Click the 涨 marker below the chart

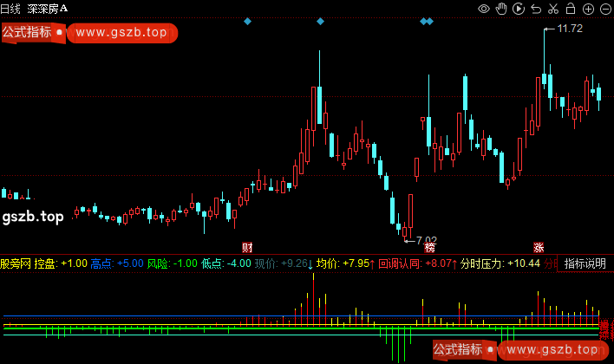(539, 247)
